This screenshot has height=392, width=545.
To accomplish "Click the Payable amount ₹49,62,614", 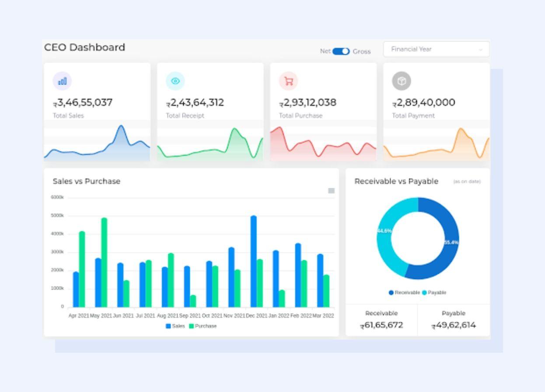I will [454, 325].
